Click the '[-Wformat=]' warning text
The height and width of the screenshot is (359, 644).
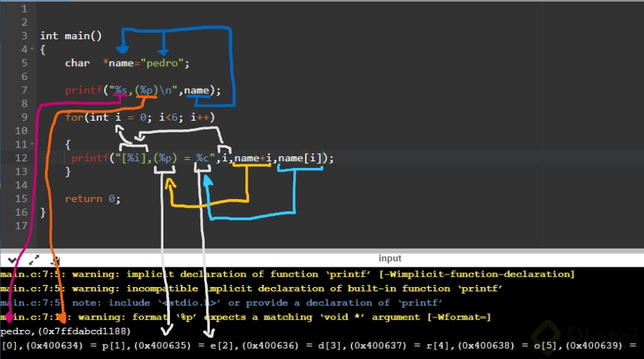pyautogui.click(x=459, y=317)
